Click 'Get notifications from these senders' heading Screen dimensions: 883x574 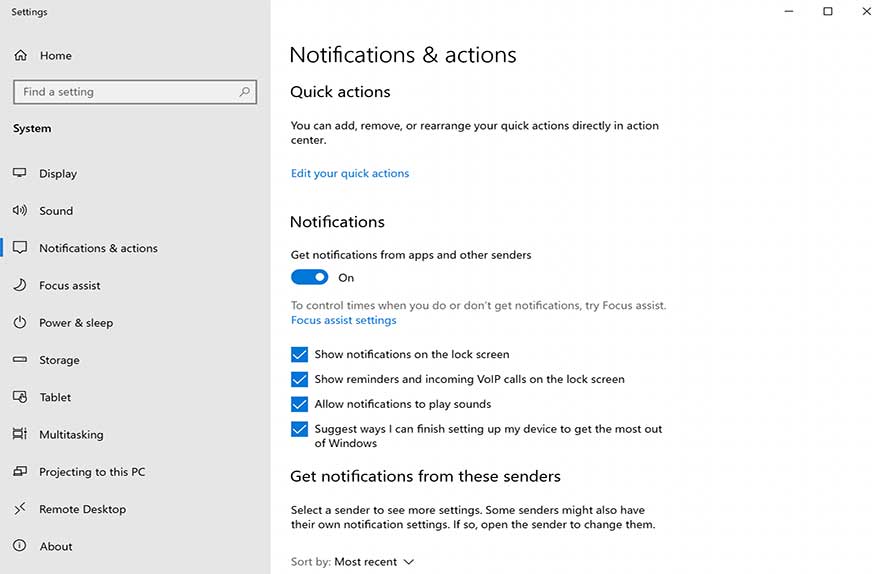coord(425,477)
